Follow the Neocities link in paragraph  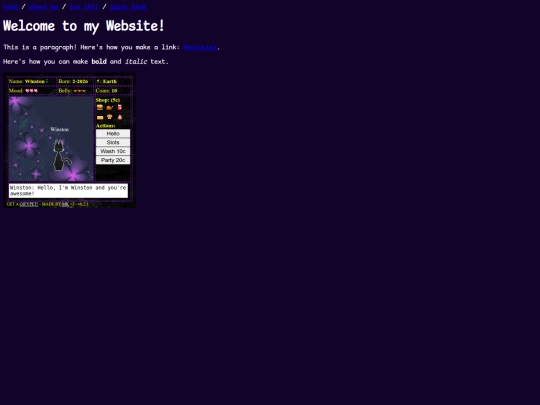click(x=200, y=47)
